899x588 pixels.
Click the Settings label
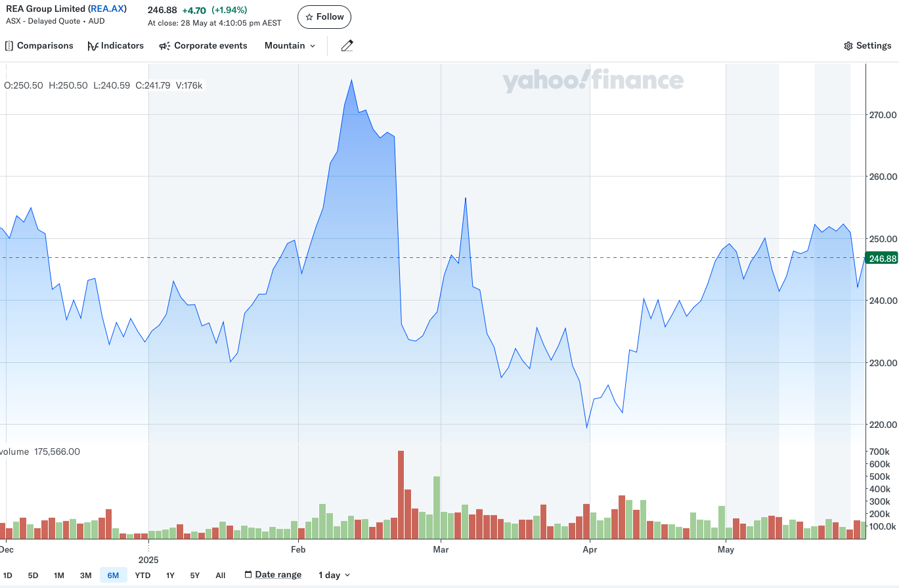click(x=874, y=46)
